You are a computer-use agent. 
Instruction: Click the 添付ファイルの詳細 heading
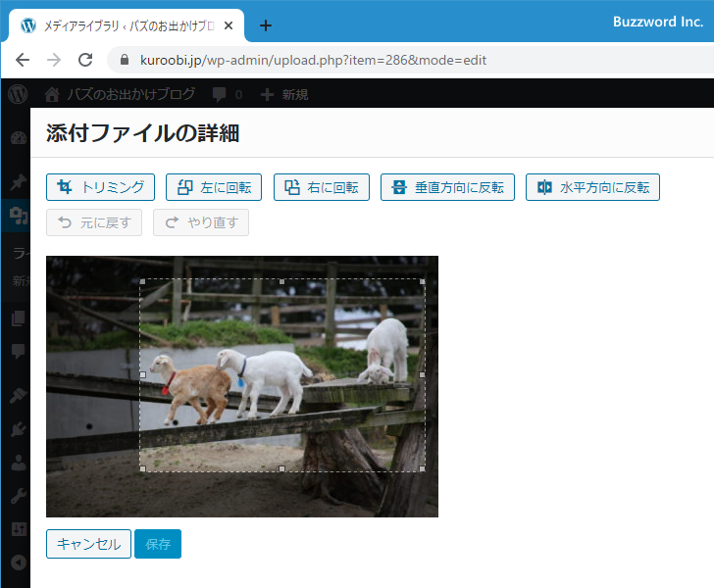(142, 133)
